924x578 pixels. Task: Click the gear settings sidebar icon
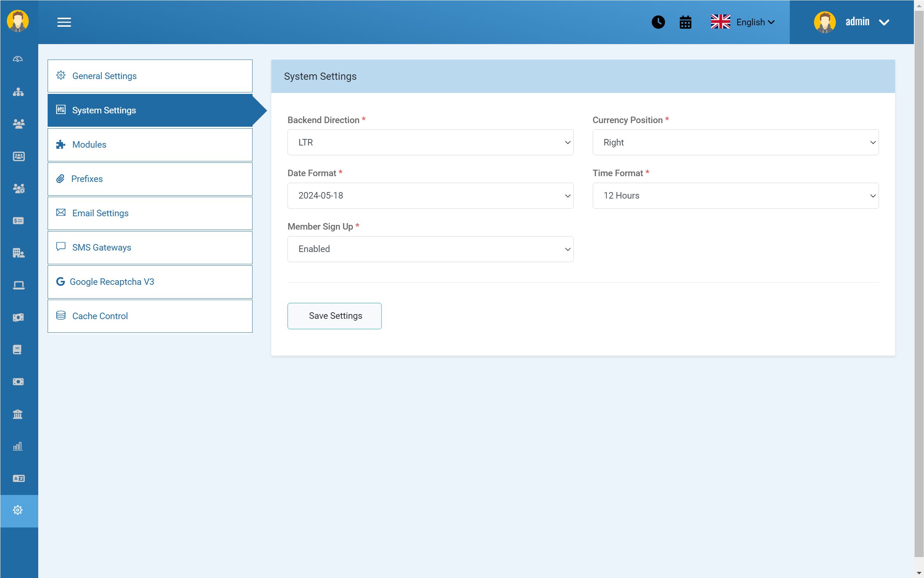pyautogui.click(x=18, y=510)
